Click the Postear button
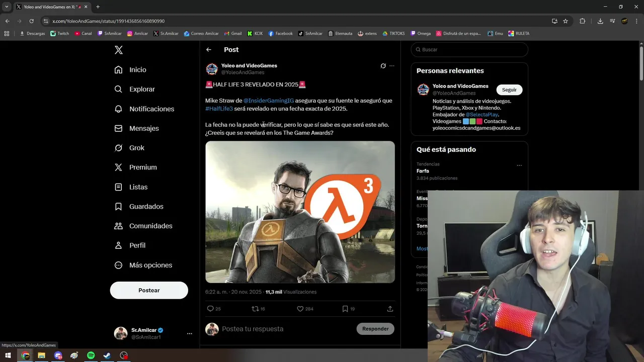This screenshot has height=362, width=644. (149, 290)
